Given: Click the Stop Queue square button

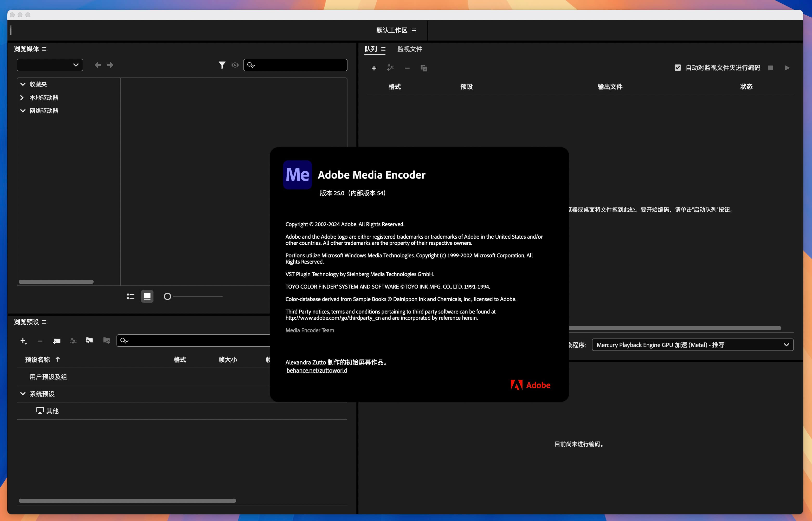Looking at the screenshot, I should click(x=771, y=68).
